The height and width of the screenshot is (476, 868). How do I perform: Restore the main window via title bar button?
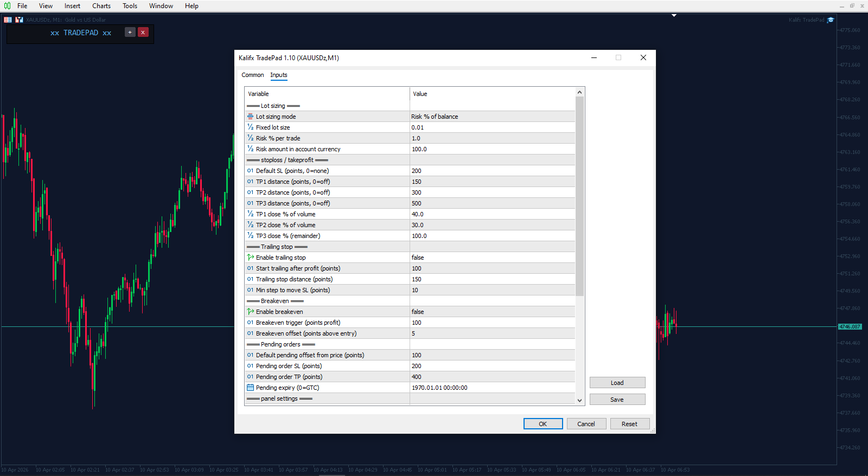852,5
